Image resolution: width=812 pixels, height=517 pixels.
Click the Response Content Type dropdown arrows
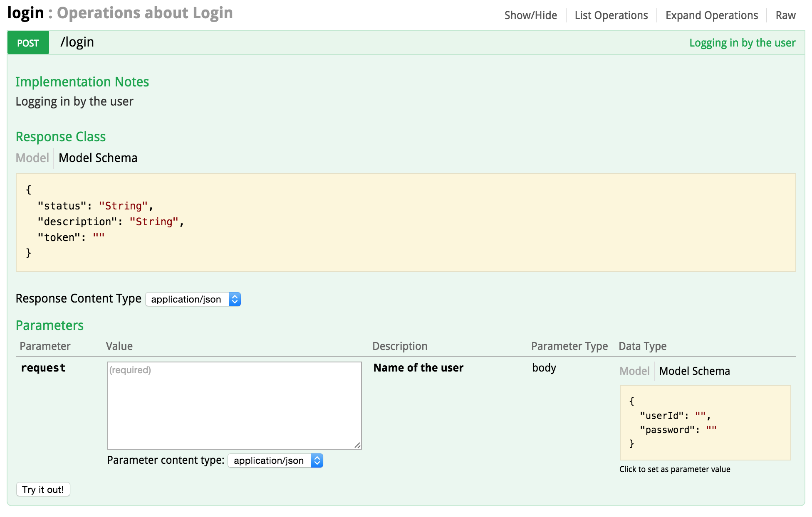[x=235, y=299]
